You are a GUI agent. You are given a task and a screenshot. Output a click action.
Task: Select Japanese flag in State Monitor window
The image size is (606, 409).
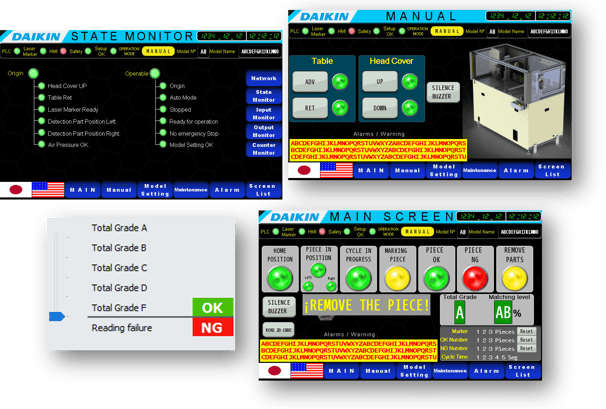click(x=16, y=189)
